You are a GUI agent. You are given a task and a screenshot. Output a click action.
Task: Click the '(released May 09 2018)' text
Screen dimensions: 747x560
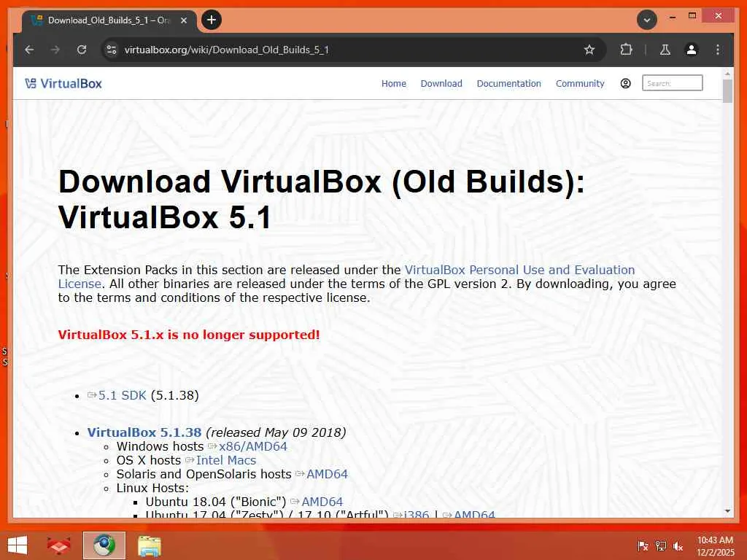click(x=276, y=432)
